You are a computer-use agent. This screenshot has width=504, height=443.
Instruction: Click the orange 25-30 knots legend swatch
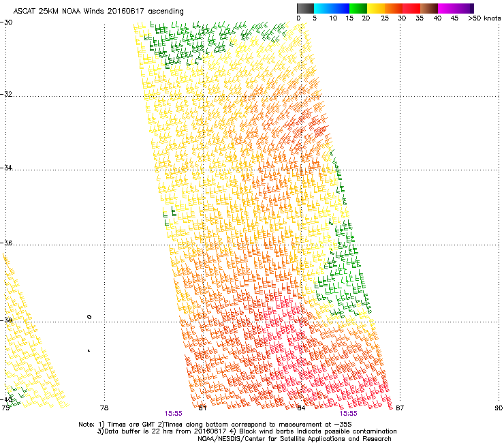(394, 8)
